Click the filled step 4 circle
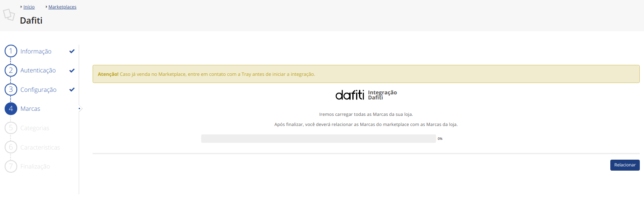 coord(11,109)
